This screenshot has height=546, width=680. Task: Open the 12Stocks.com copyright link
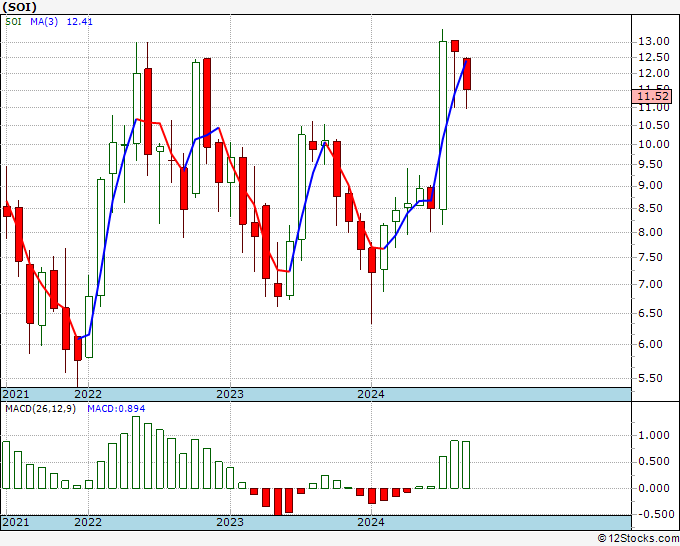pyautogui.click(x=638, y=539)
